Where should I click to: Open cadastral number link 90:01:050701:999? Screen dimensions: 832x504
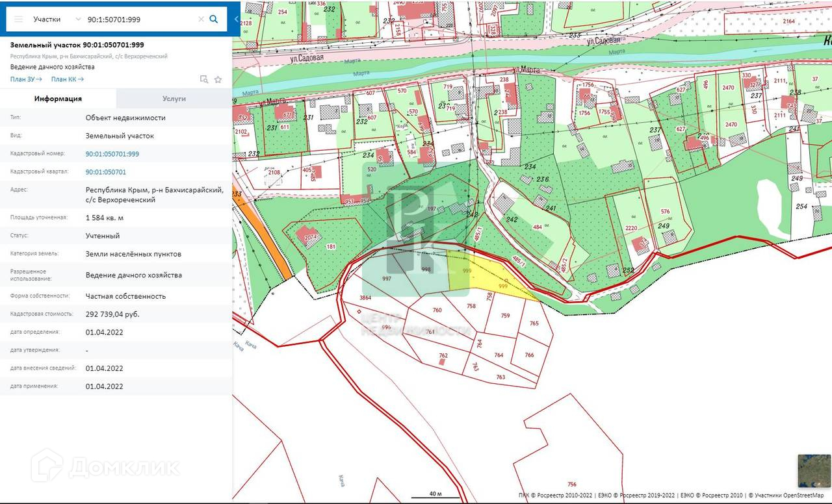pos(112,154)
